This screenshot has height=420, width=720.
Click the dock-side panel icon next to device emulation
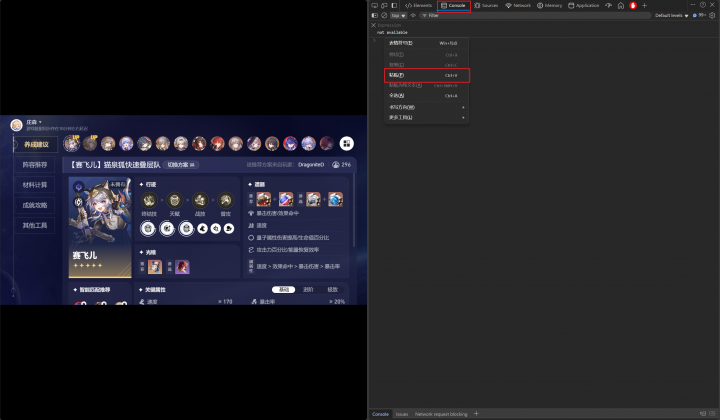pos(394,6)
